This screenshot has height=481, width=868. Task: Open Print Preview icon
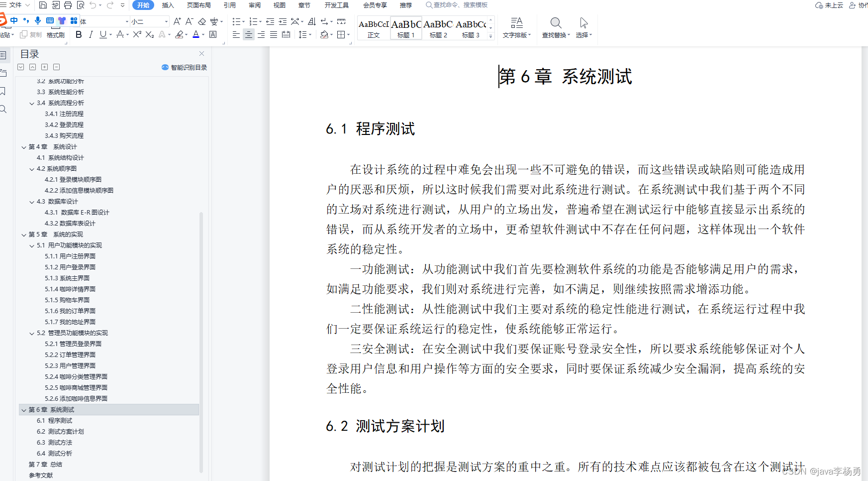pyautogui.click(x=80, y=5)
